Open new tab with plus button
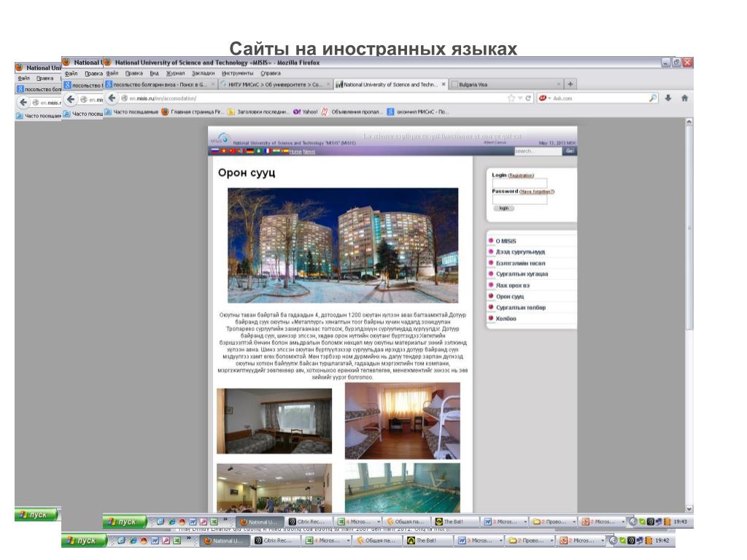 click(570, 84)
